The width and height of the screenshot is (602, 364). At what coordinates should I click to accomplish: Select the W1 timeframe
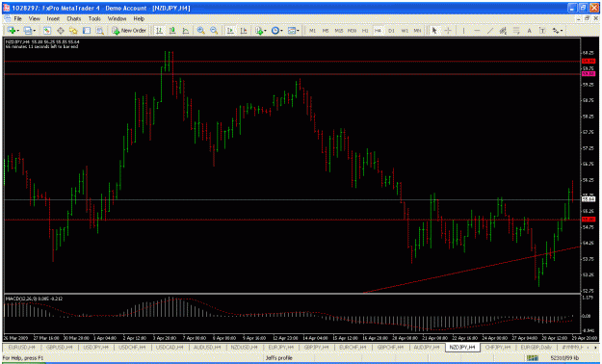coord(405,31)
